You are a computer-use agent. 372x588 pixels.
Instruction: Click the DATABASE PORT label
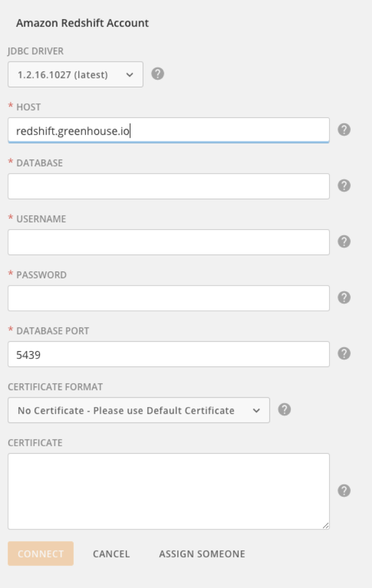pos(53,331)
